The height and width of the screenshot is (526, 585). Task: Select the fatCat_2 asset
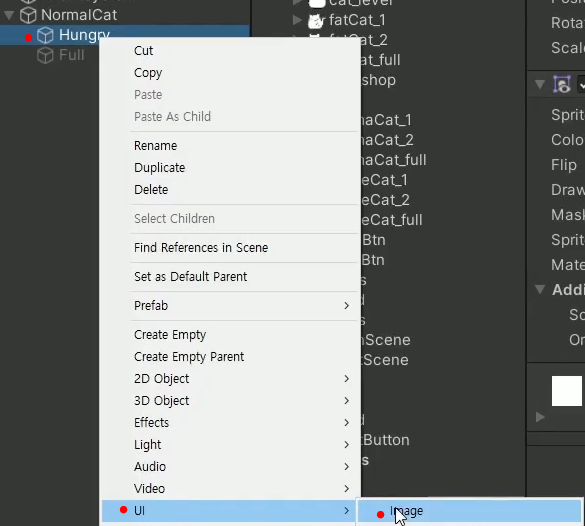point(374,40)
